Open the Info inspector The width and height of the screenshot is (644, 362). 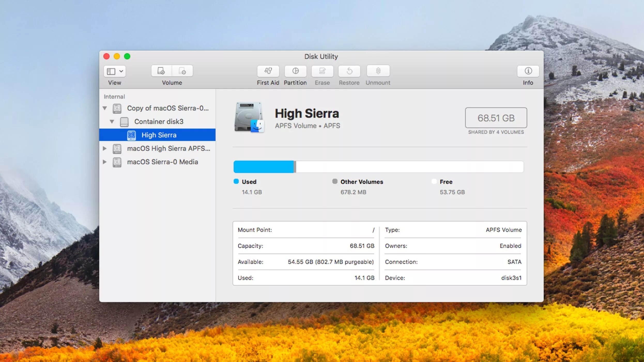coord(528,71)
